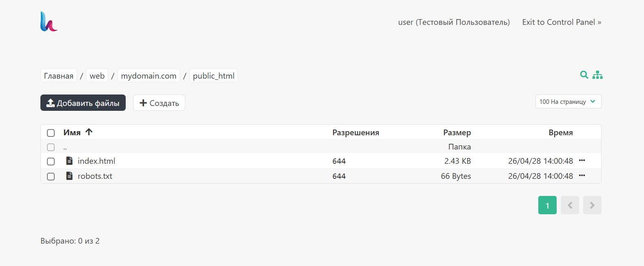
Task: Open mydomain.com breadcrumb folder
Action: coord(149,76)
